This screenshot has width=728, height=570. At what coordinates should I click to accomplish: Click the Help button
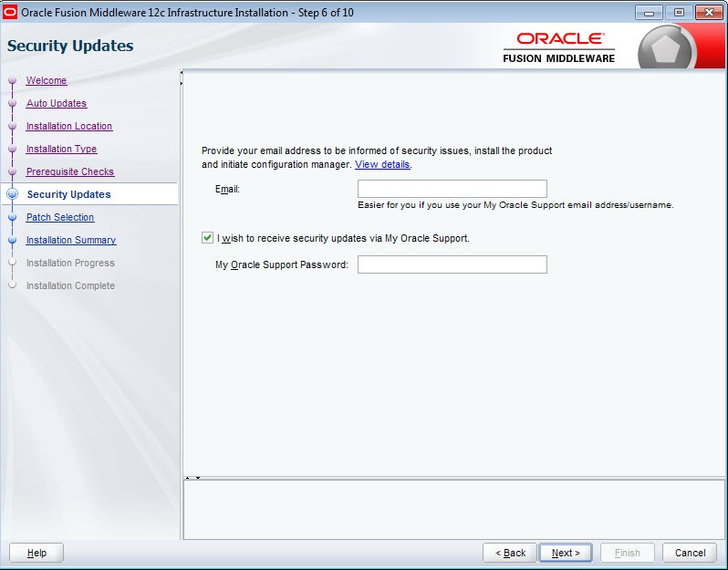coord(36,553)
